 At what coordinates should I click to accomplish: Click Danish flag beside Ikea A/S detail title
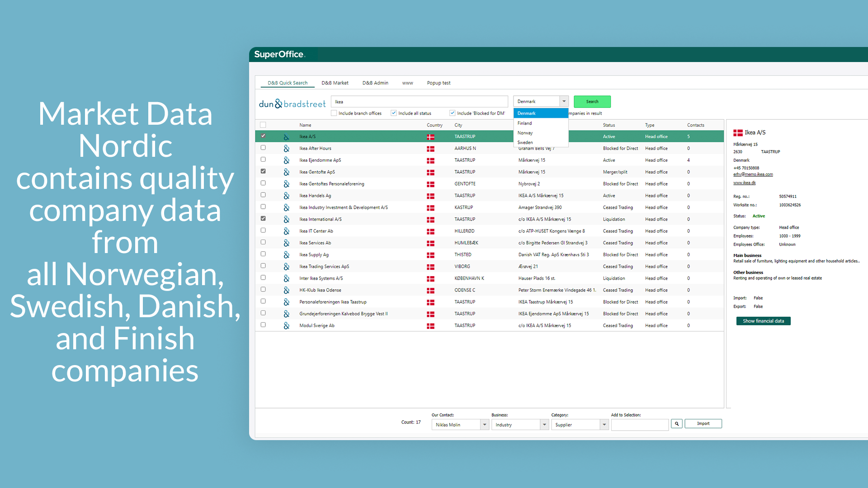[738, 133]
